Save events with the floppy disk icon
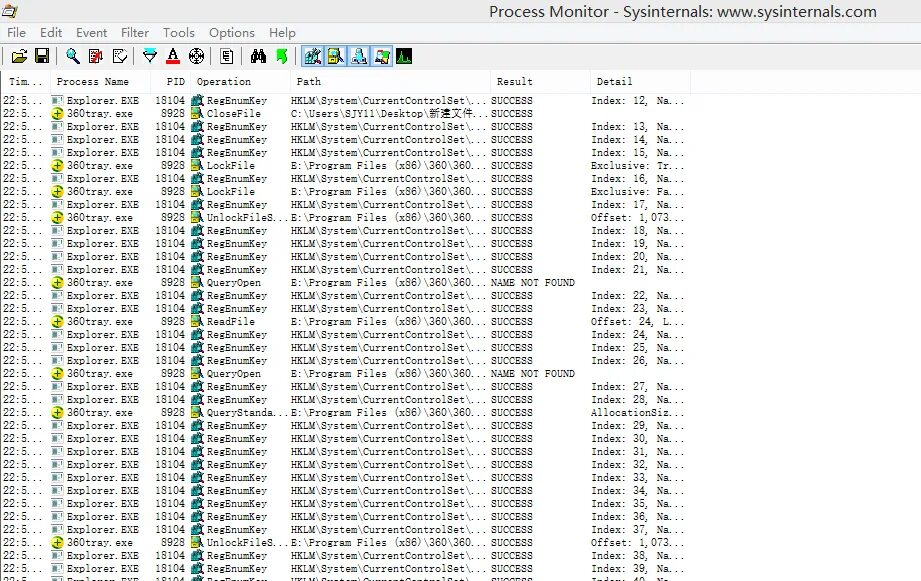Viewport: 921px width, 581px height. tap(42, 56)
